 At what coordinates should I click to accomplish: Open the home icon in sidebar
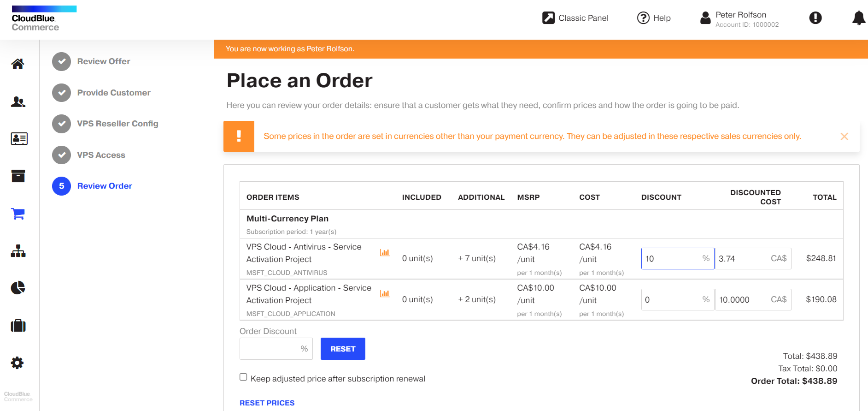coord(18,64)
